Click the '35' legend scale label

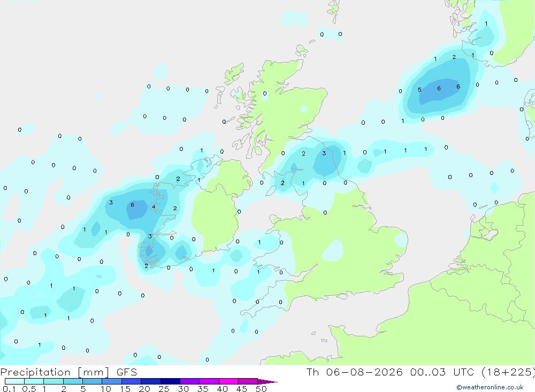pyautogui.click(x=203, y=389)
